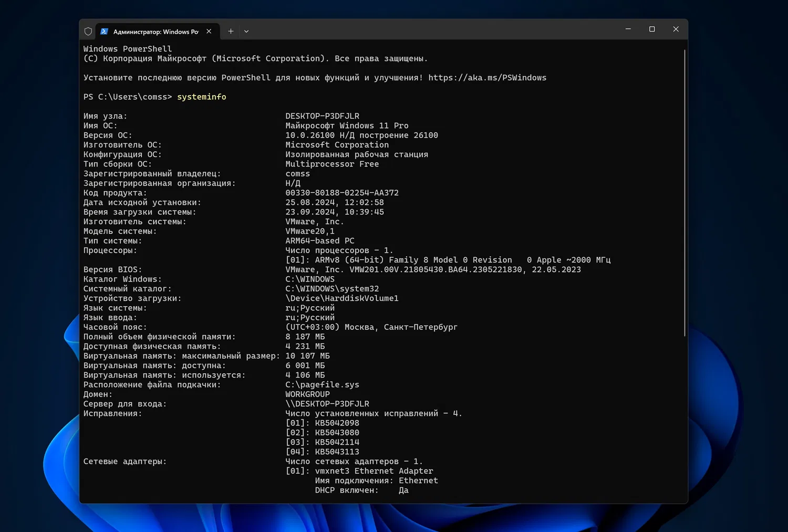
Task: Click the host name DESKTOP-P3DFJLR in the Имя узла row
Action: (323, 116)
